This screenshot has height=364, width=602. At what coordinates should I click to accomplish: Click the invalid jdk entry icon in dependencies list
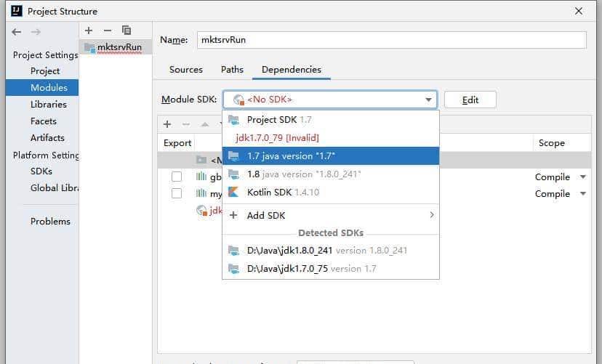201,210
